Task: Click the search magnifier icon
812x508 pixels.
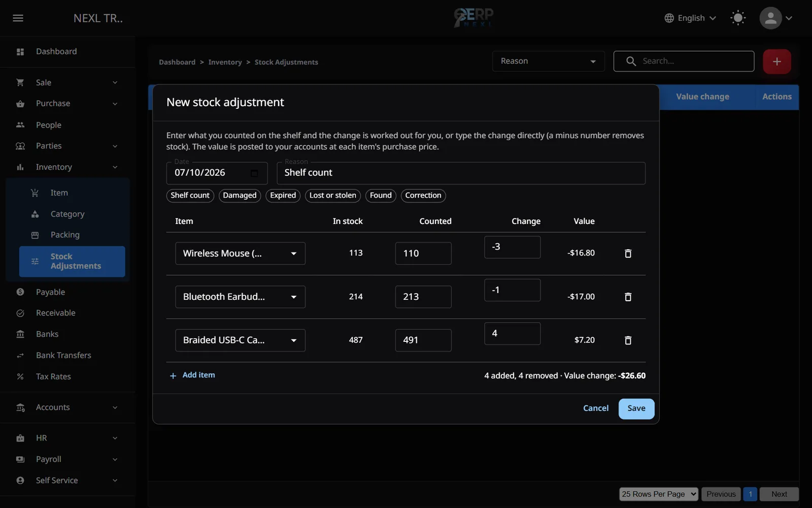Action: (x=631, y=61)
